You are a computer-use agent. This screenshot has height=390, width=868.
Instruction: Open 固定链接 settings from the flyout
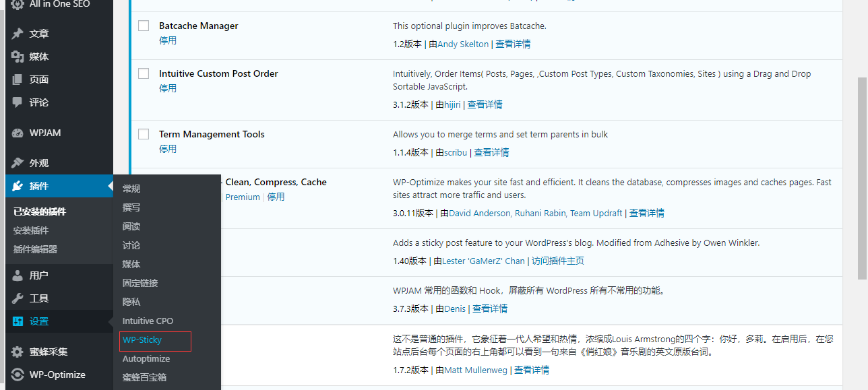pyautogui.click(x=140, y=283)
